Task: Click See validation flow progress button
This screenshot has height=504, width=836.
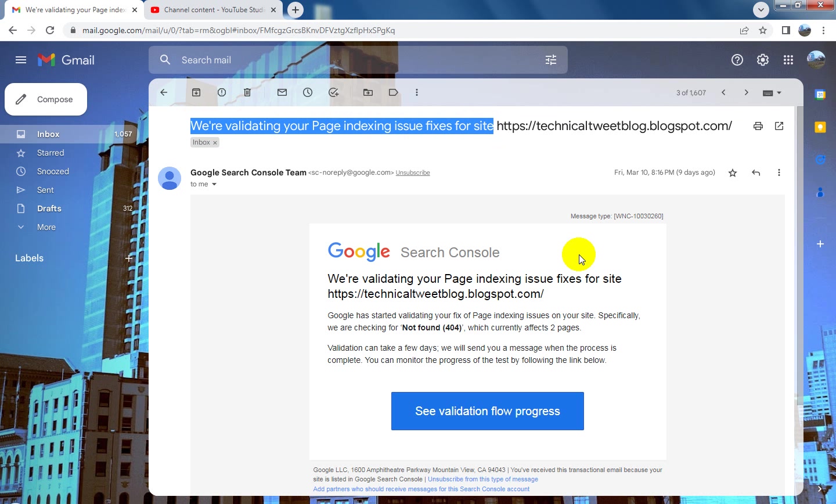Action: 488,411
